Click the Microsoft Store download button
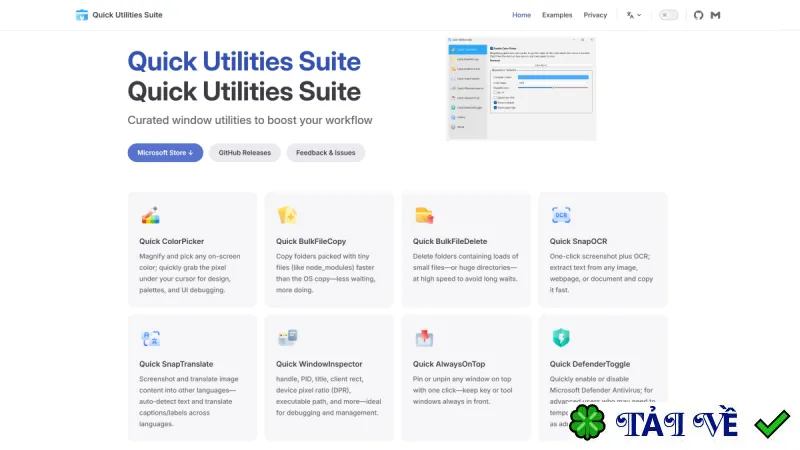Viewport: 800px width, 450px height. pyautogui.click(x=165, y=153)
